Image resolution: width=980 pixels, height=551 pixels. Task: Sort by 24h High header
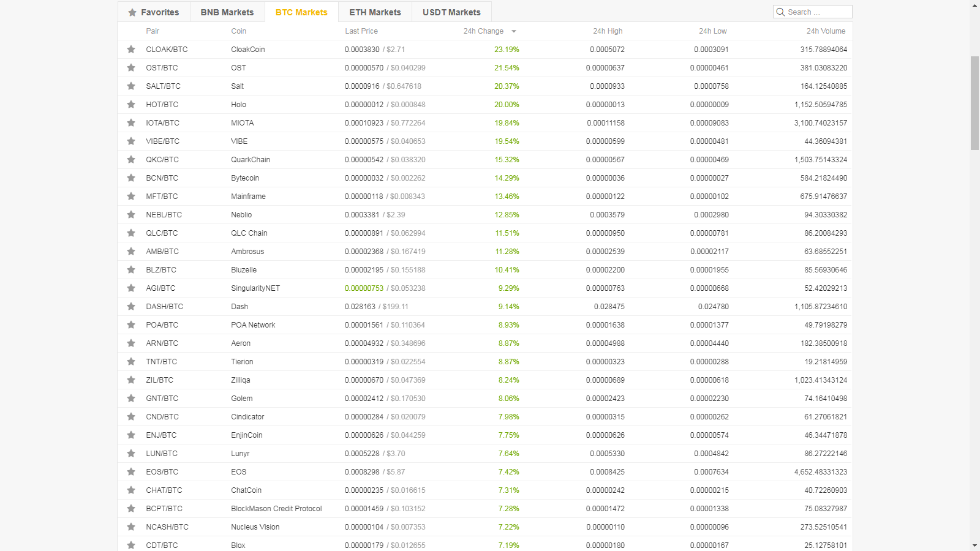click(608, 31)
